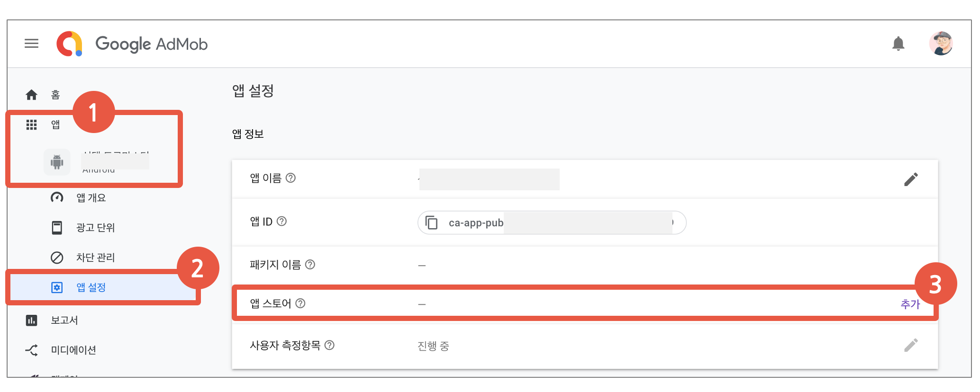This screenshot has width=980, height=392.
Task: Click the 패키지 이름 label
Action: point(275,265)
